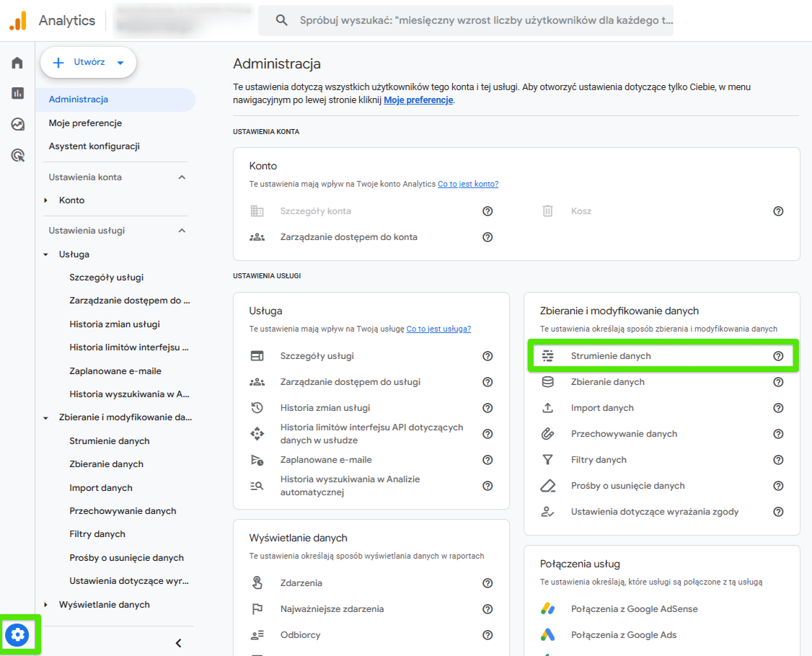
Task: Collapse the Ustawienia usługi section
Action: pos(182,231)
